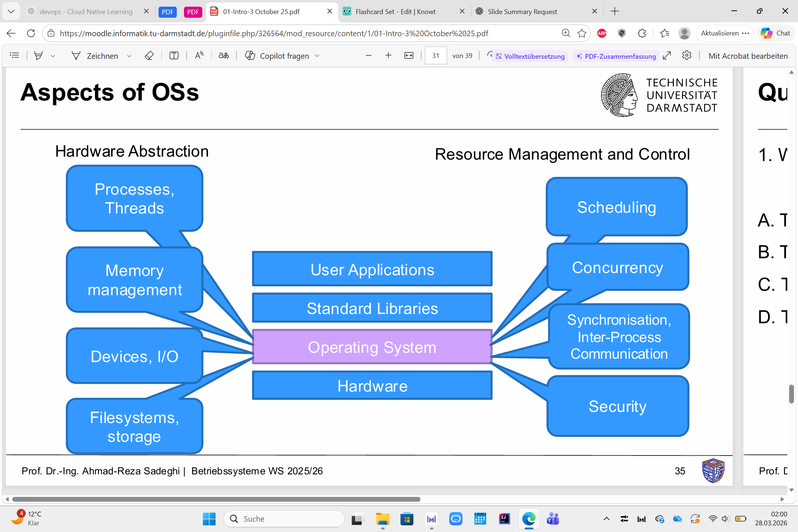This screenshot has height=532, width=798.
Task: Zoom in with the plus button
Action: coord(388,56)
